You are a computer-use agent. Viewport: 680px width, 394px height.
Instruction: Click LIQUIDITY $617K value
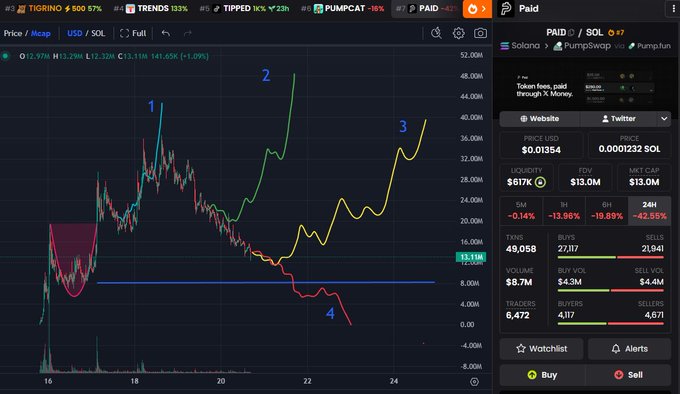tap(519, 182)
